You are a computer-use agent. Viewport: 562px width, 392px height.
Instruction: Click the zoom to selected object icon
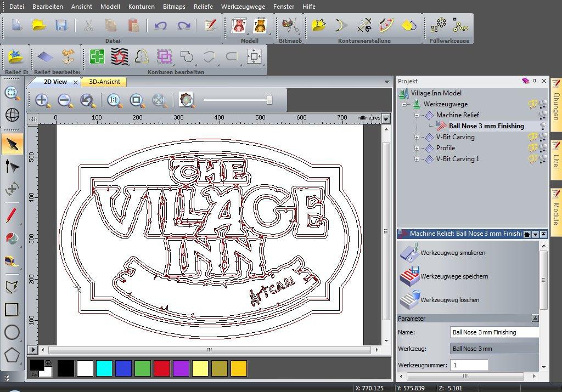(x=137, y=100)
